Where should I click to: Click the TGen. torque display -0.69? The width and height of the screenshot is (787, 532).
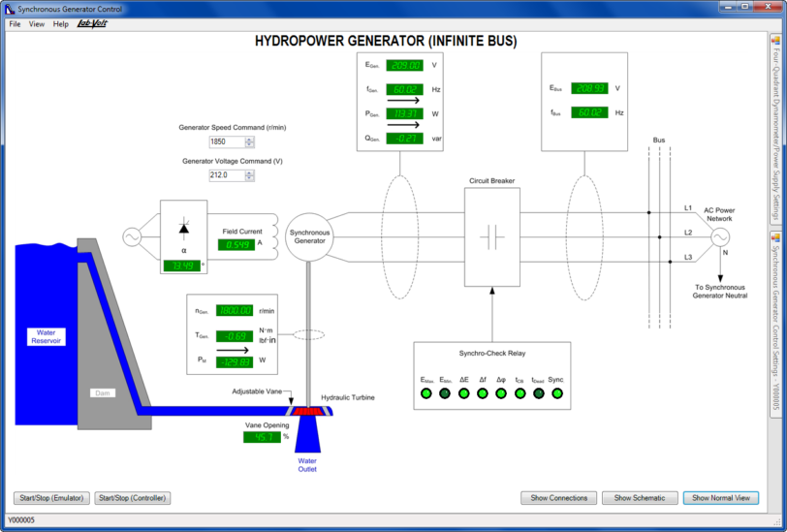click(235, 335)
